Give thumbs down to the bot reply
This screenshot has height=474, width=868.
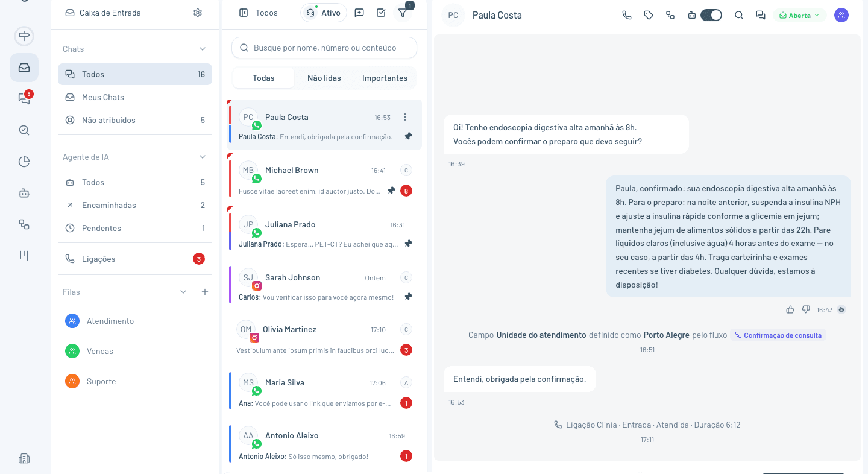coord(806,309)
